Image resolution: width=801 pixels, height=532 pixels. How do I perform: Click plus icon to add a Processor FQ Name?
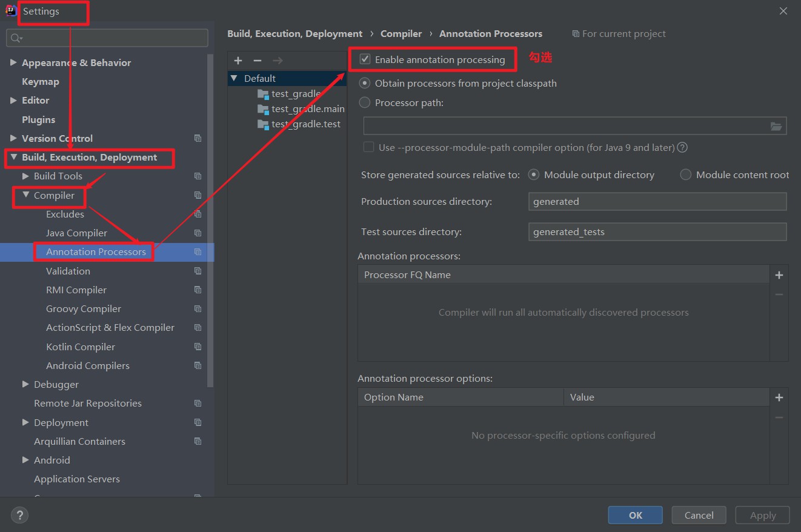pyautogui.click(x=779, y=274)
